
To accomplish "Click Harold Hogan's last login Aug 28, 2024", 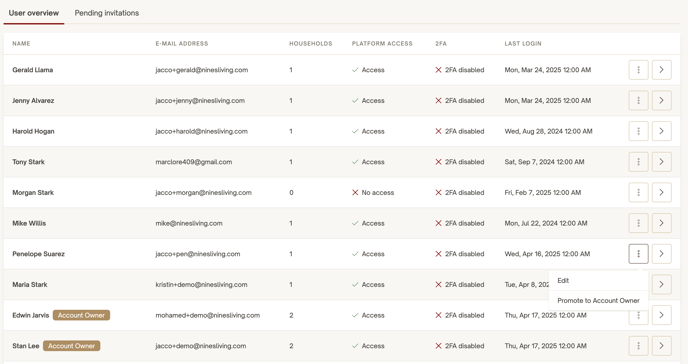I will click(x=548, y=131).
